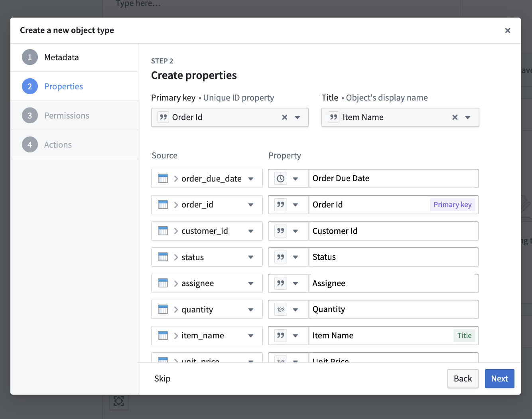Screen dimensions: 532x419
Task: Open the Title property dropdown
Action: 468,117
